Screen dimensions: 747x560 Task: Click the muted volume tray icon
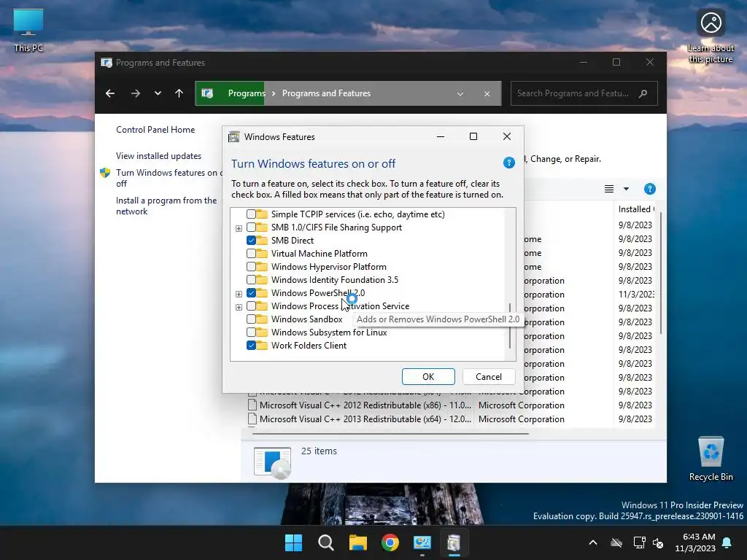click(659, 542)
